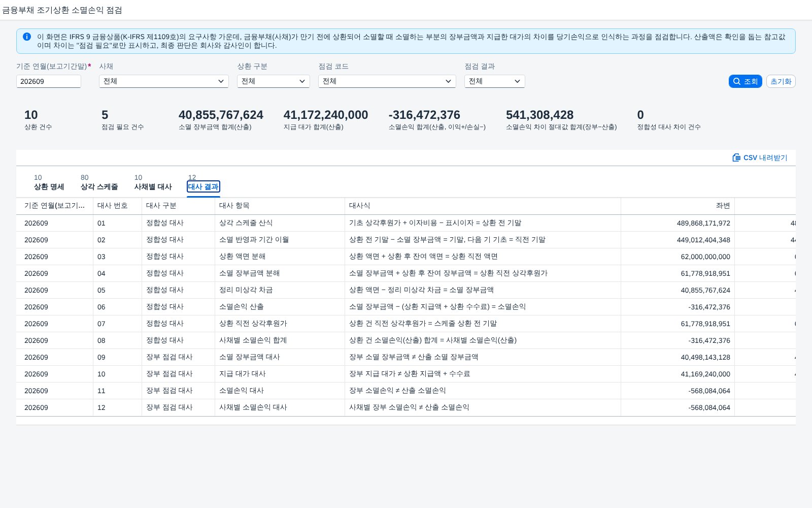Open the 사채별 대사 tab
Image resolution: width=812 pixels, height=508 pixels.
(153, 186)
